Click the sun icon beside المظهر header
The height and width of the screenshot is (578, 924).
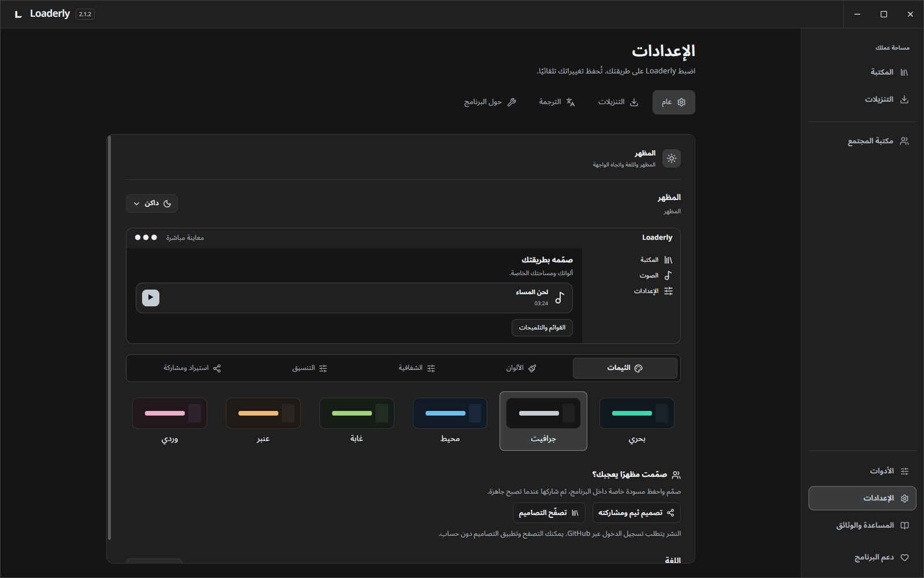pyautogui.click(x=672, y=158)
